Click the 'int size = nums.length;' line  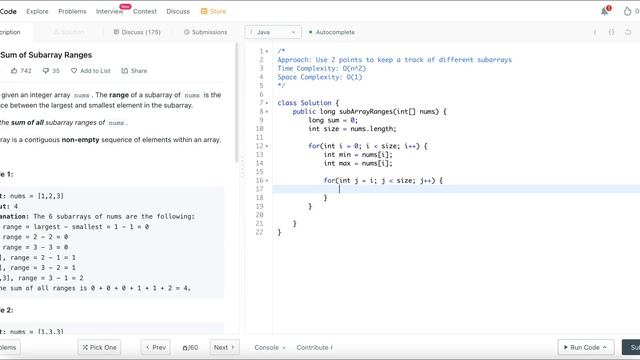coord(352,129)
